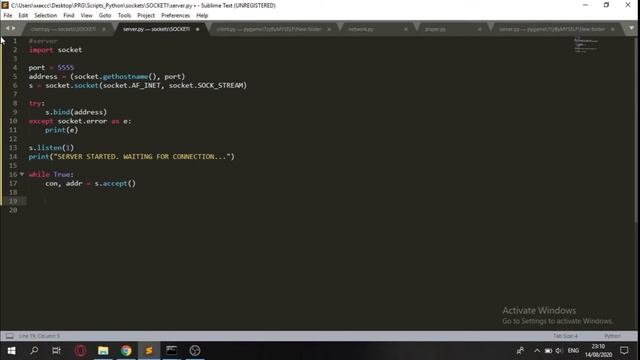Open the Selection menu
This screenshot has width=640, height=360.
(45, 16)
